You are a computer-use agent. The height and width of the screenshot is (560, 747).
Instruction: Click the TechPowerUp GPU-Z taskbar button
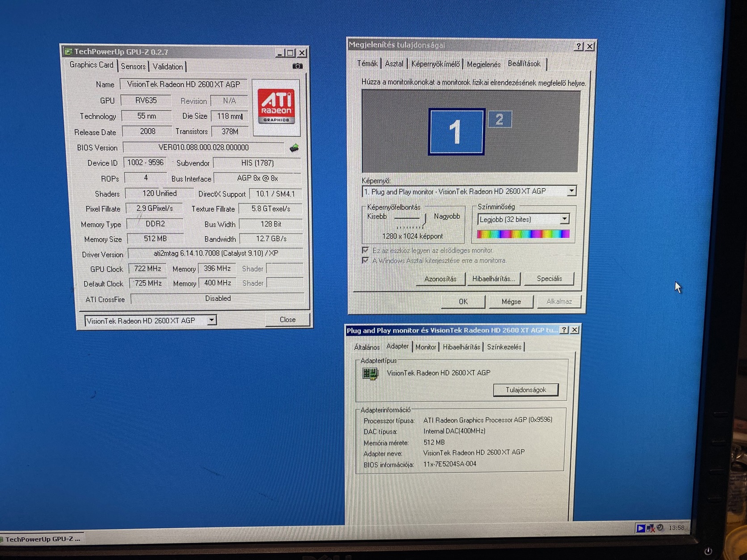[41, 539]
